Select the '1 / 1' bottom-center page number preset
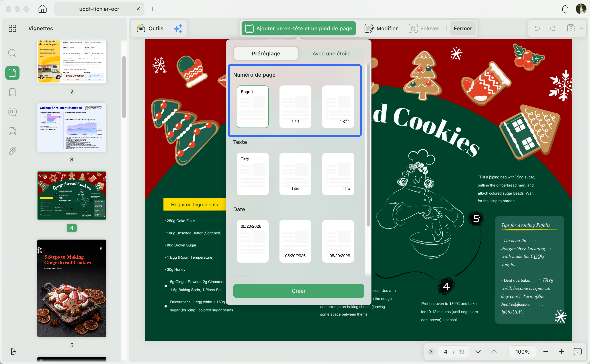This screenshot has height=364, width=590. [x=295, y=107]
